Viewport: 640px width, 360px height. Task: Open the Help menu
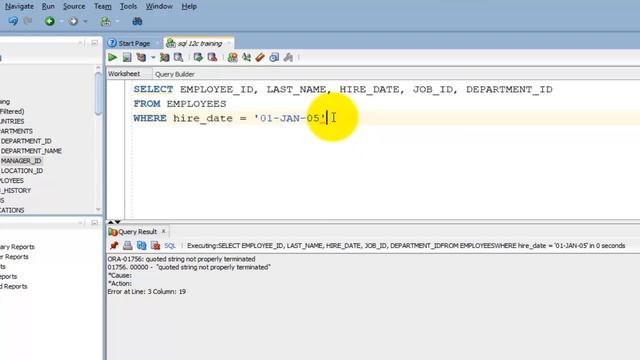pos(189,7)
